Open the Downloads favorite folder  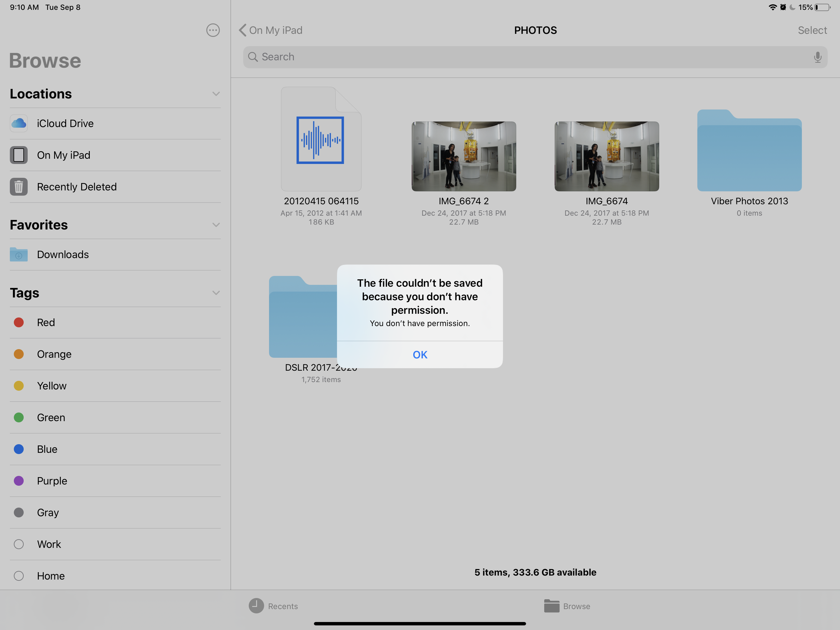point(63,255)
